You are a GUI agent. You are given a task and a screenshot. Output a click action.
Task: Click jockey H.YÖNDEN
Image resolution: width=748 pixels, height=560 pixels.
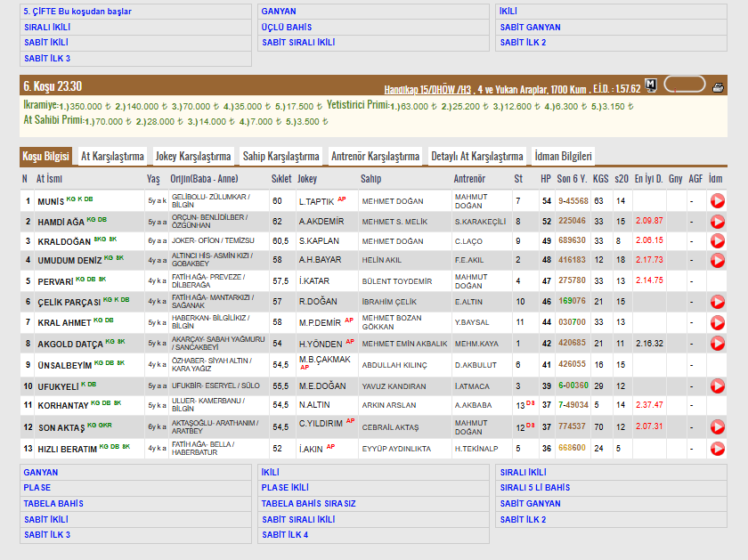click(x=321, y=344)
